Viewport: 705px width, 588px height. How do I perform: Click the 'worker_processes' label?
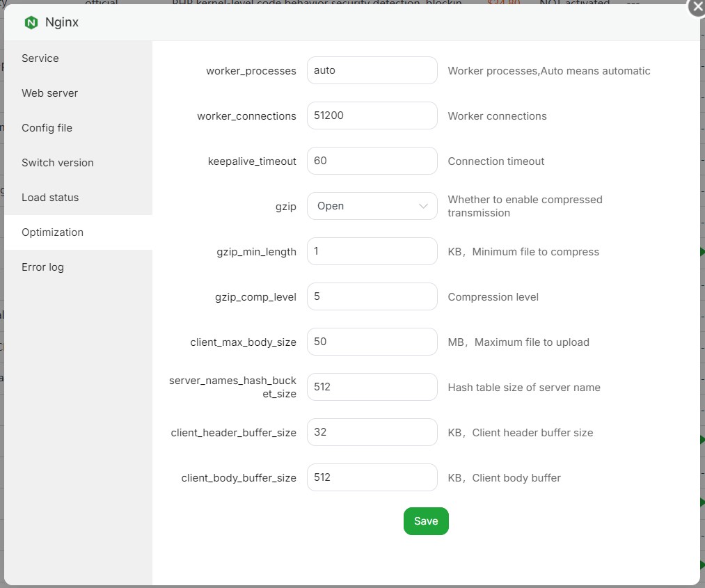click(x=251, y=71)
